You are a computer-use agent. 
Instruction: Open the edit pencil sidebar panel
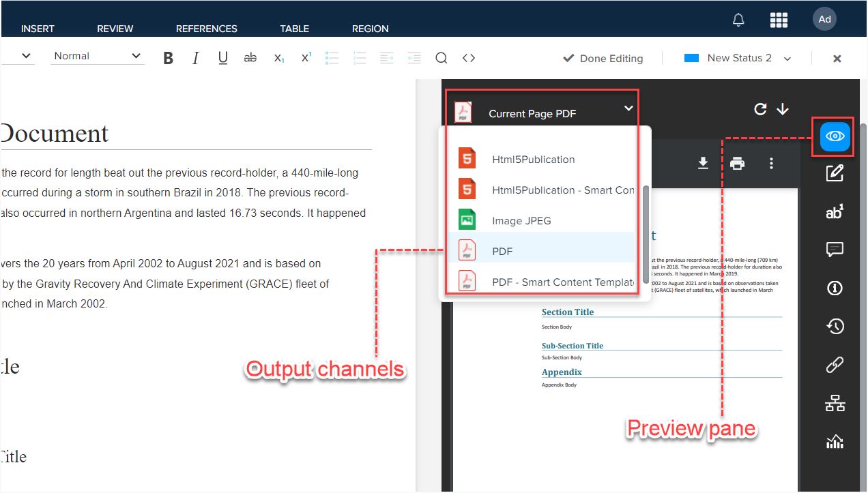point(835,173)
